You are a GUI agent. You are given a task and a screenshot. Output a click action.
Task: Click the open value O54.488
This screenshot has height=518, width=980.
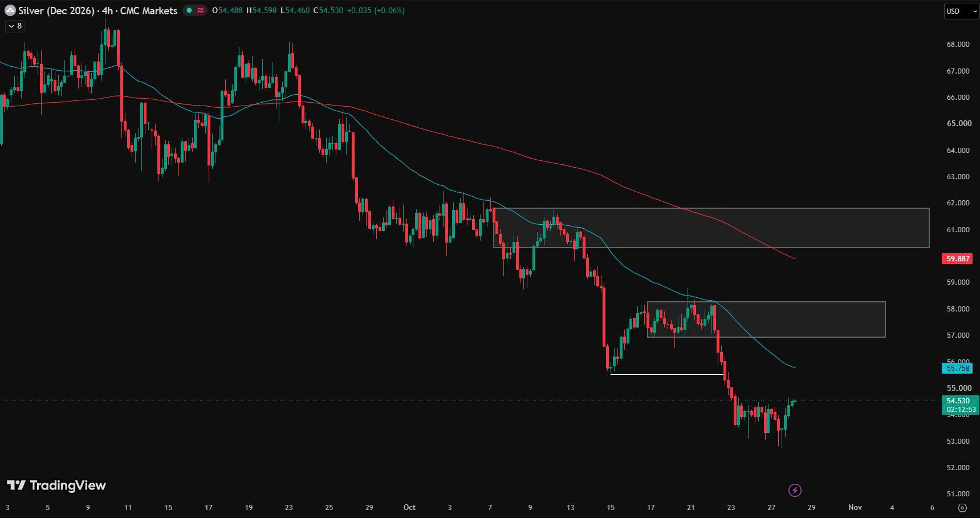click(227, 10)
